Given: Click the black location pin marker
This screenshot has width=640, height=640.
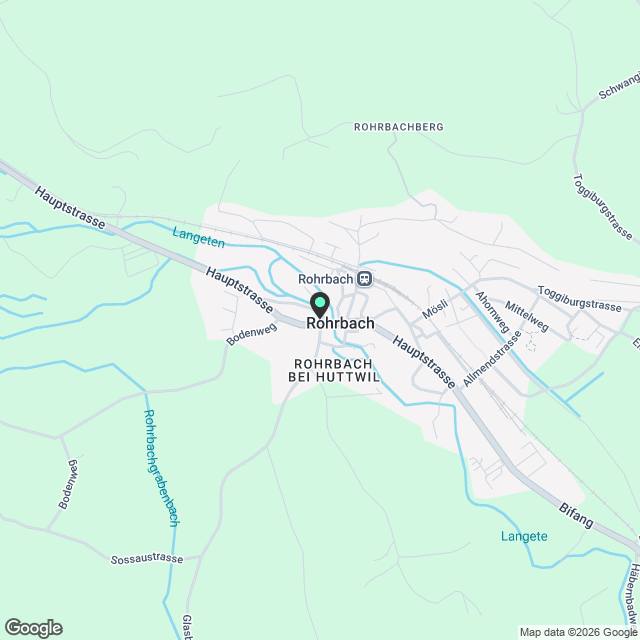Looking at the screenshot, I should tap(320, 305).
